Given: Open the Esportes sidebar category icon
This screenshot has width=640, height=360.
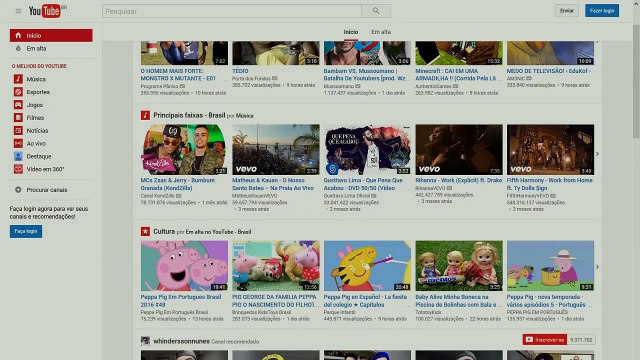Looking at the screenshot, I should [18, 92].
